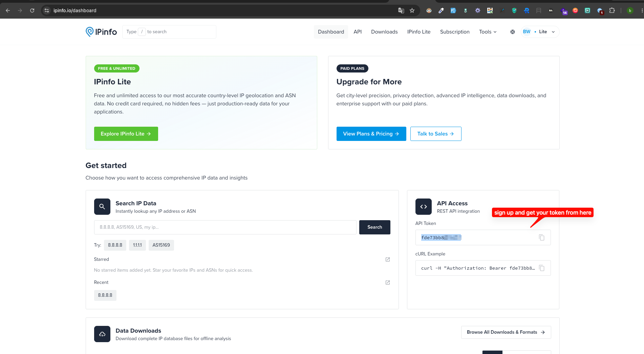Open Recent items external link icon
Image resolution: width=644 pixels, height=354 pixels.
tap(388, 283)
